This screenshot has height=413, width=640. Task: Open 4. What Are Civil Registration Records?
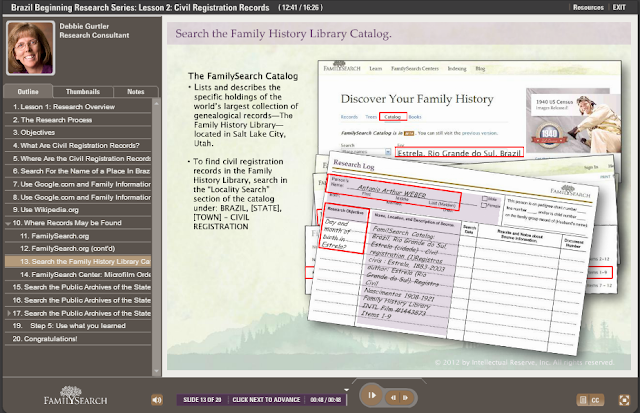(x=78, y=146)
